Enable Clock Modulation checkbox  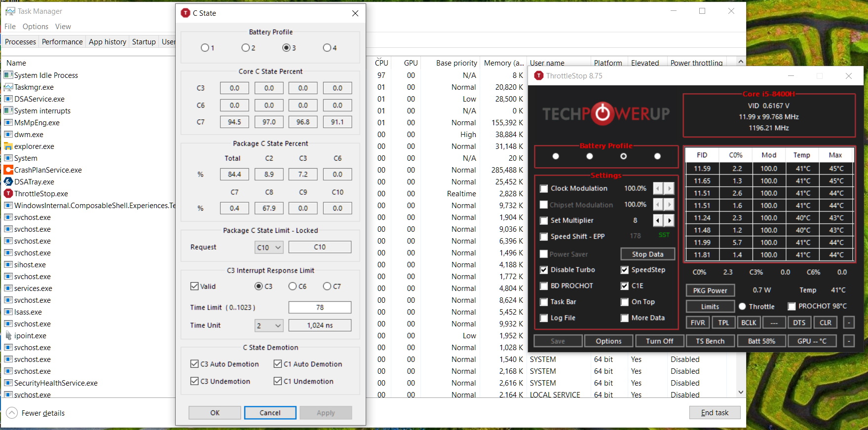pos(544,188)
